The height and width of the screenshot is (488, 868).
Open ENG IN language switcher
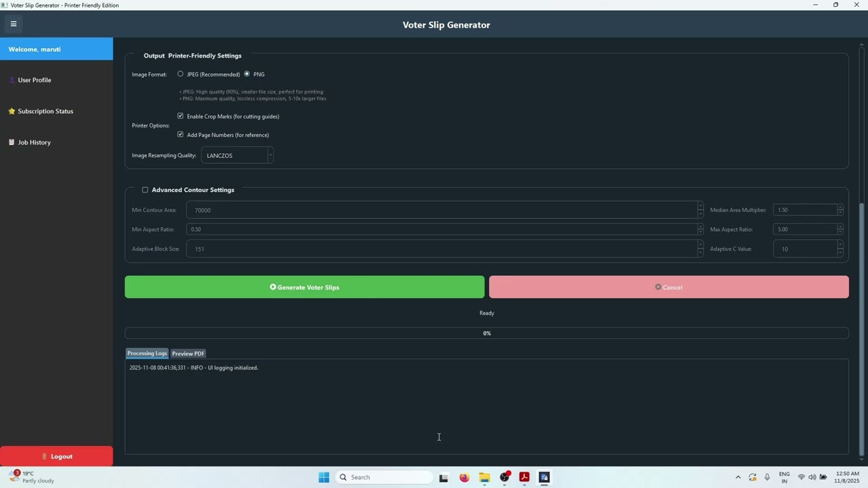(x=785, y=477)
